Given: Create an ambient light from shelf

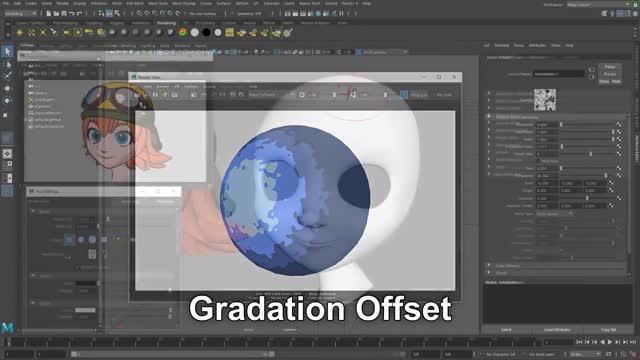Looking at the screenshot, I should 20,32.
